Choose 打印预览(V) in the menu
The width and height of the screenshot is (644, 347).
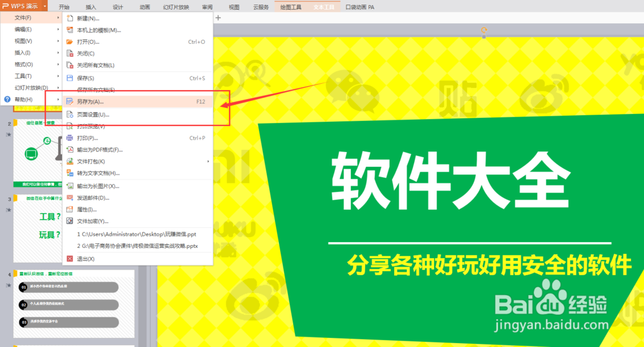(x=138, y=126)
